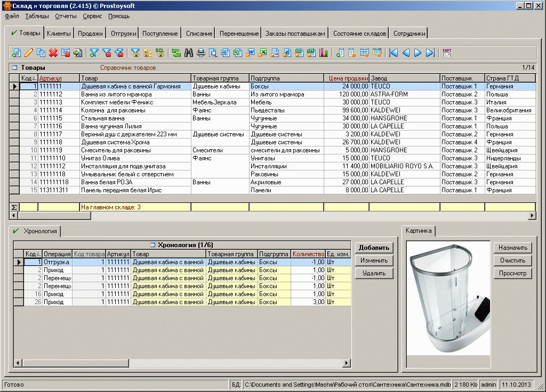
Task: Click the red X delete record icon
Action: click(53, 53)
